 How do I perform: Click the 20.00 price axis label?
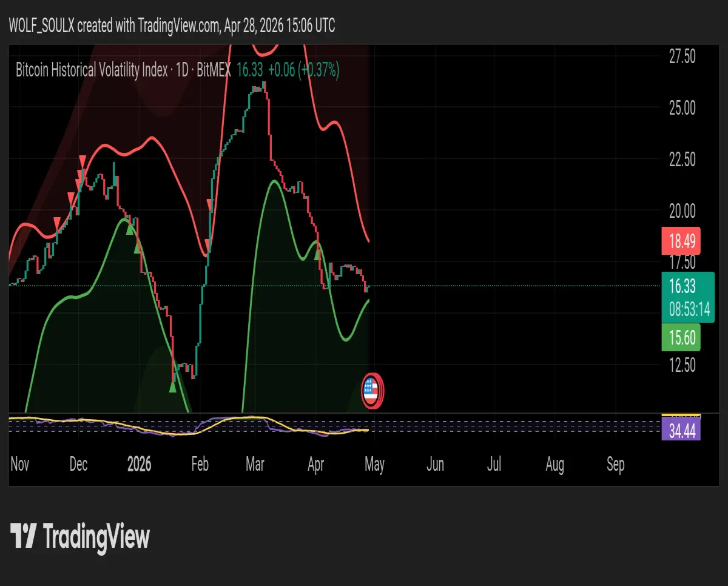[682, 211]
